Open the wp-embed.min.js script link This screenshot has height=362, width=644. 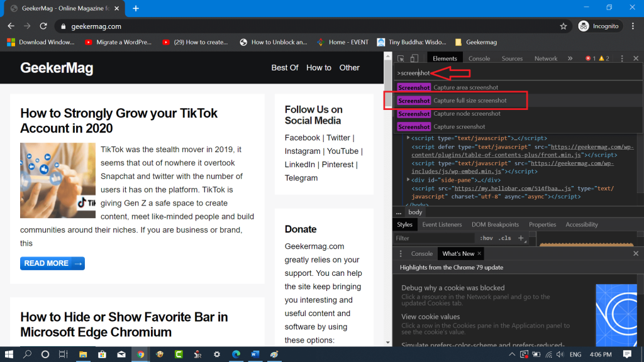513,167
